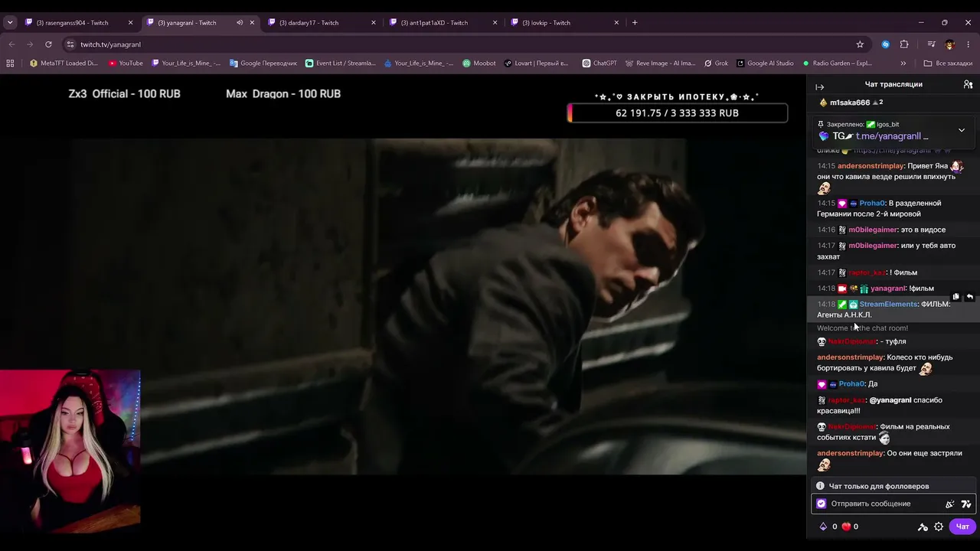
Task: Open Moobot bookmark
Action: tap(479, 64)
